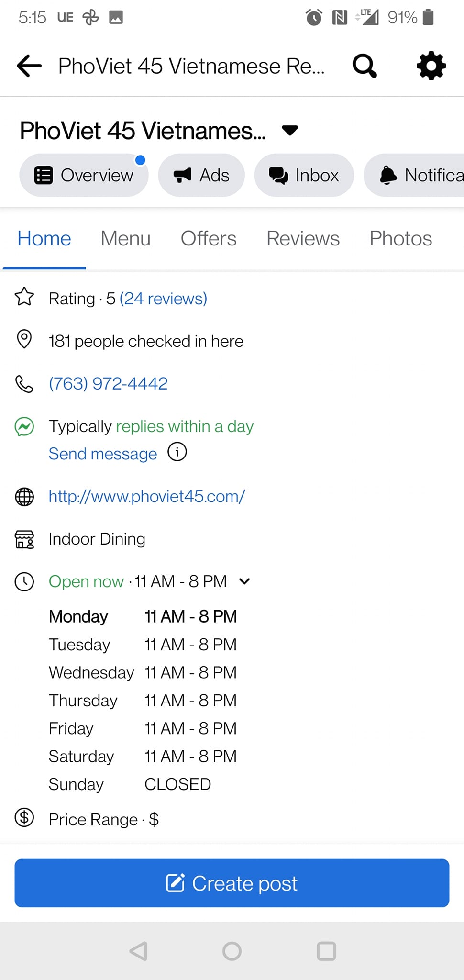Tap the location pin check-in icon
Screen dimensions: 464x980
pos(24,339)
